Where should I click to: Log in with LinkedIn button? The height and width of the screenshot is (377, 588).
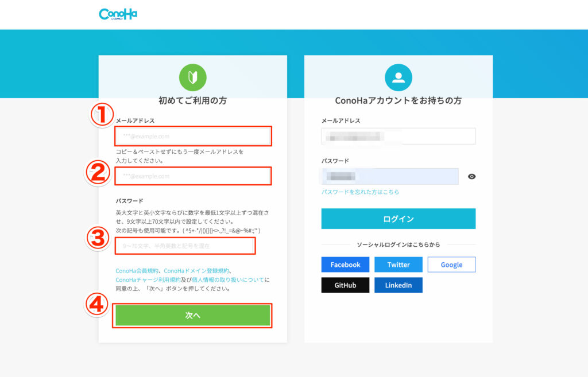tap(399, 285)
